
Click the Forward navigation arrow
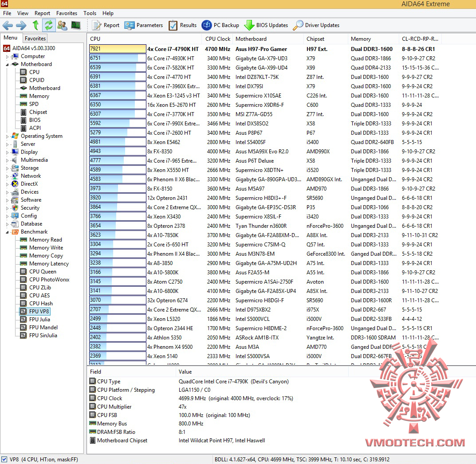tap(21, 25)
